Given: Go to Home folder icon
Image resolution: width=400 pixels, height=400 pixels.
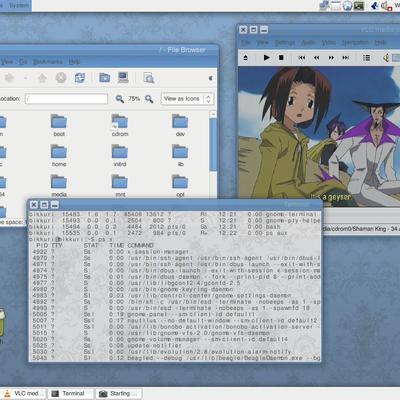Looking at the screenshot, I should pos(105,78).
